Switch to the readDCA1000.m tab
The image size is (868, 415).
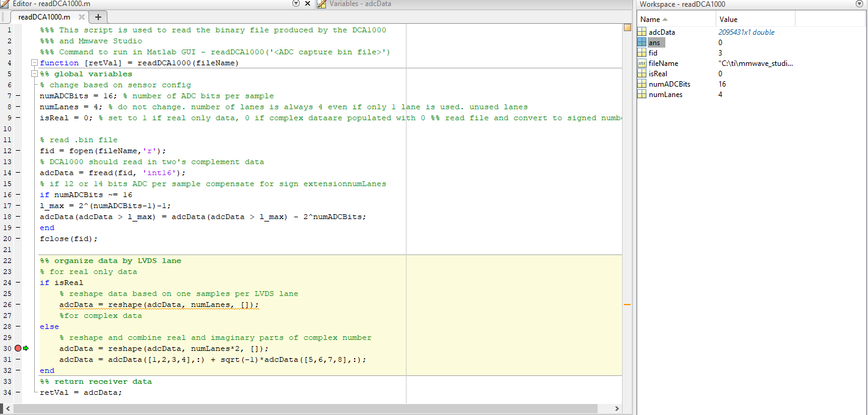click(49, 17)
